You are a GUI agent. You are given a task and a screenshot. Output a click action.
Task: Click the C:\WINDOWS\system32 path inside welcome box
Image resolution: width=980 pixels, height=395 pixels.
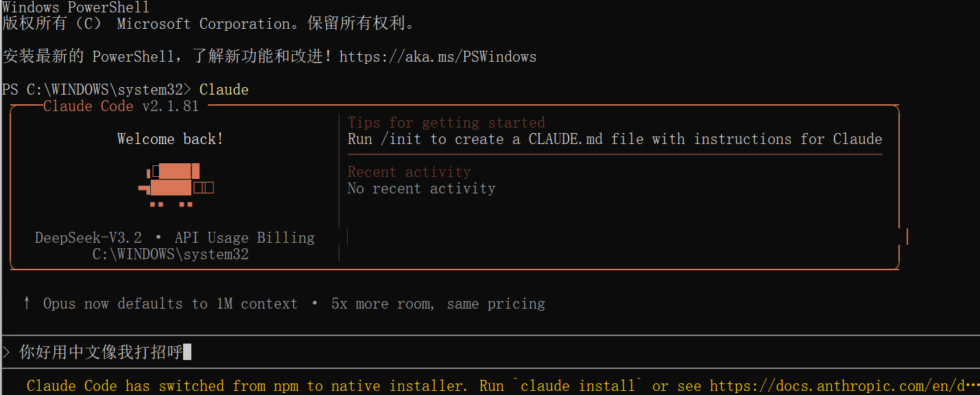171,254
